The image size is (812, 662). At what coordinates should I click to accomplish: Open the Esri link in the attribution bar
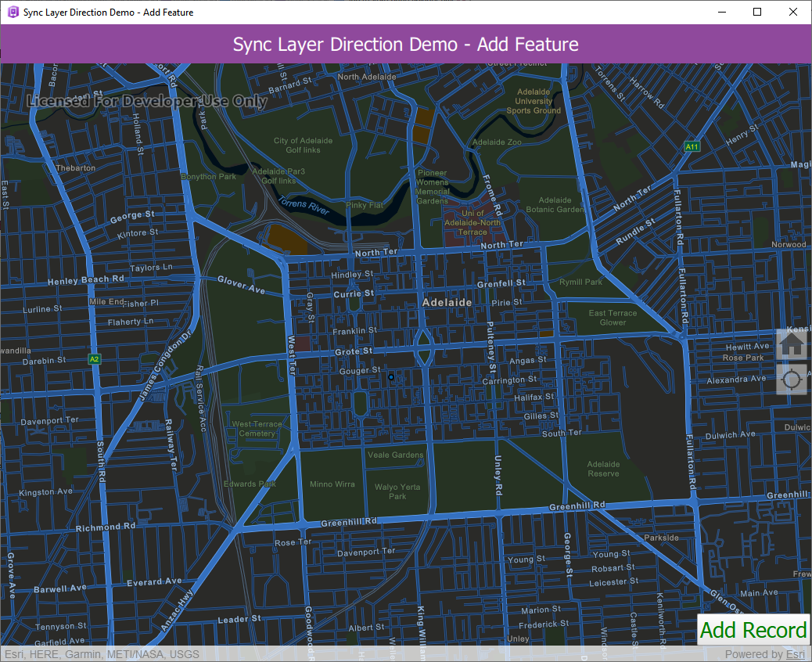[x=796, y=654]
